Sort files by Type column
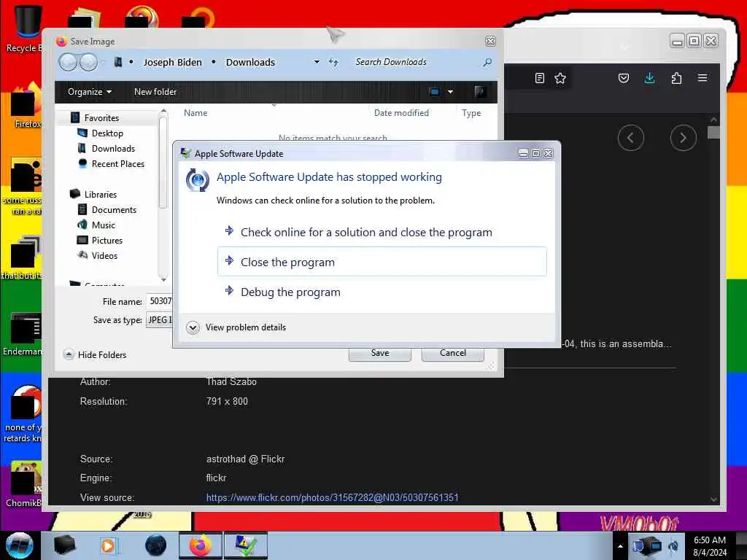Viewport: 747px width, 560px height. click(471, 113)
